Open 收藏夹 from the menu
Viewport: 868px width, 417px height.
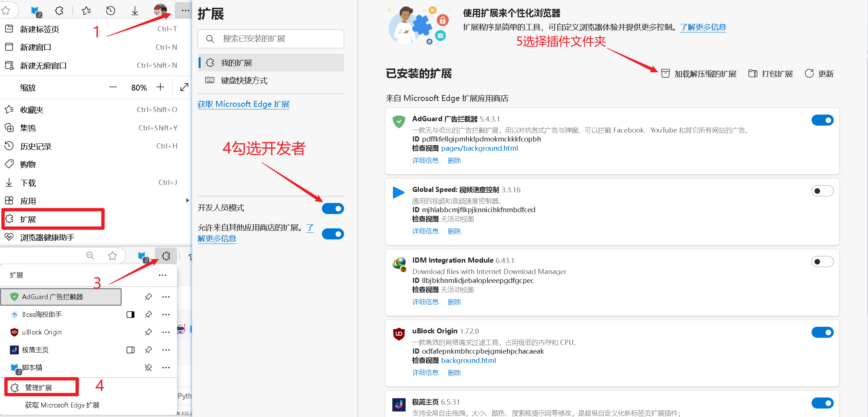tap(96, 110)
